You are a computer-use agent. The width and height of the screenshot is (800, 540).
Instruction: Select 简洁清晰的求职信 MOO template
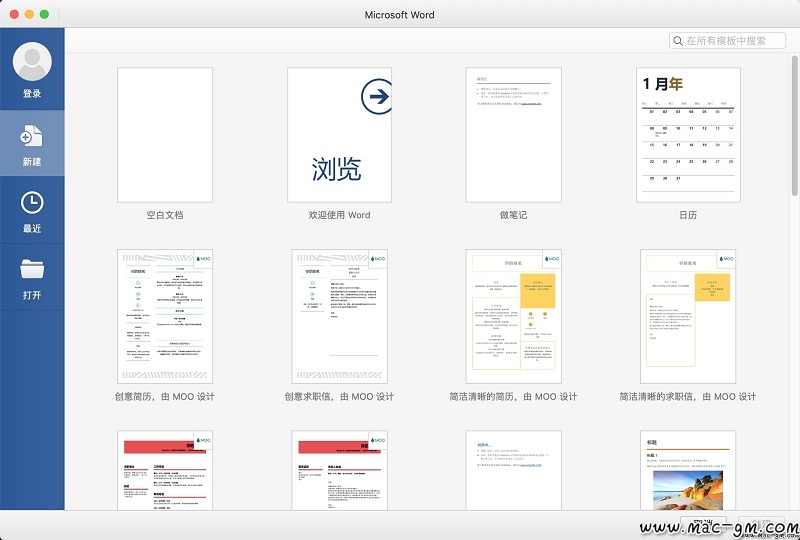tap(688, 316)
